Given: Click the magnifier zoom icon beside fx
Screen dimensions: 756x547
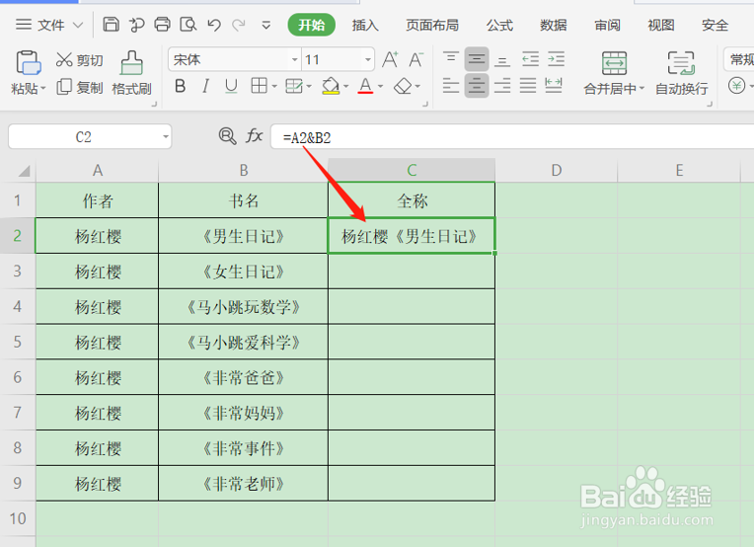Looking at the screenshot, I should pyautogui.click(x=227, y=136).
